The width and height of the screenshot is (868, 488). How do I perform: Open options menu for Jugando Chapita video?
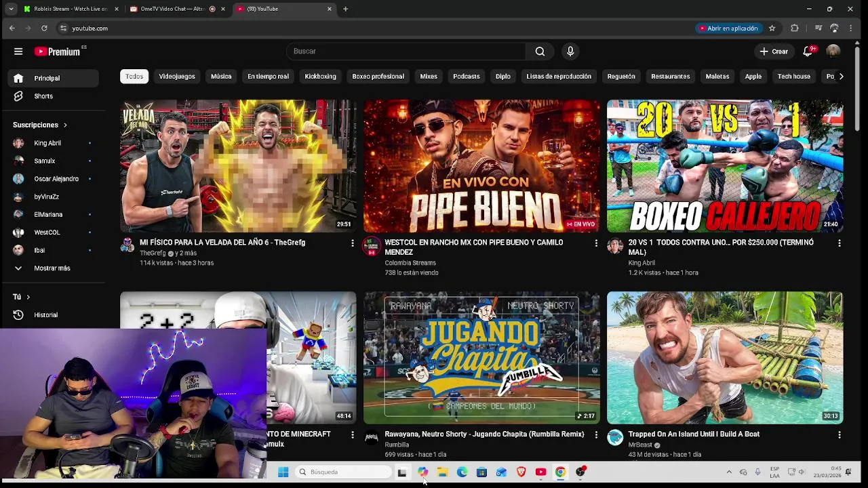pyautogui.click(x=596, y=434)
